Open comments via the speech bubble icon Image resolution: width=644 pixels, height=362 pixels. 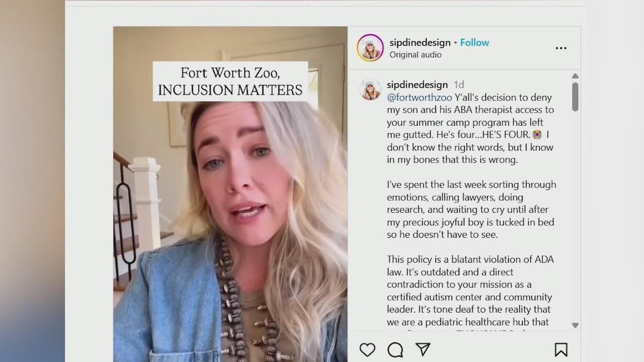tap(395, 349)
